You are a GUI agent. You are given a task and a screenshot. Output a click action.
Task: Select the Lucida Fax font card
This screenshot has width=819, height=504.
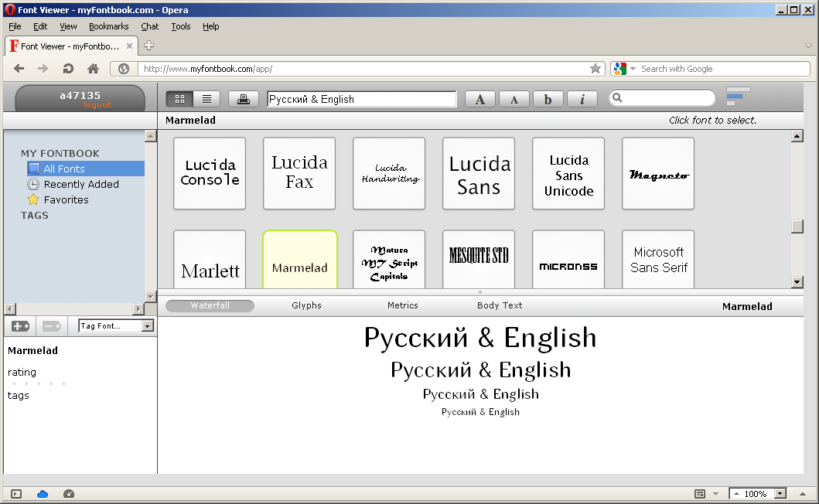point(299,173)
